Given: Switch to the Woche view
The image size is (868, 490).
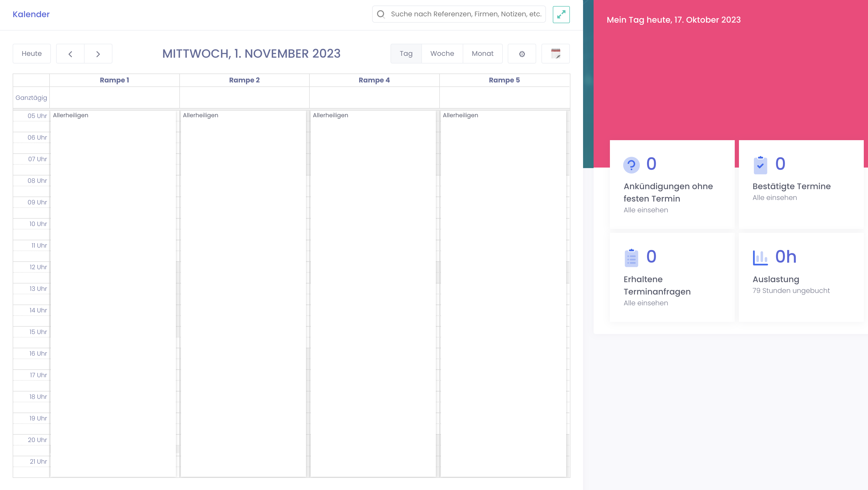Looking at the screenshot, I should tap(442, 53).
